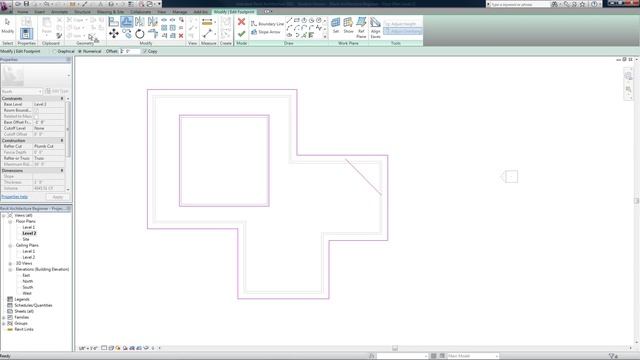This screenshot has height=360, width=640.
Task: Open the Home ribbon tab
Action: tap(22, 12)
